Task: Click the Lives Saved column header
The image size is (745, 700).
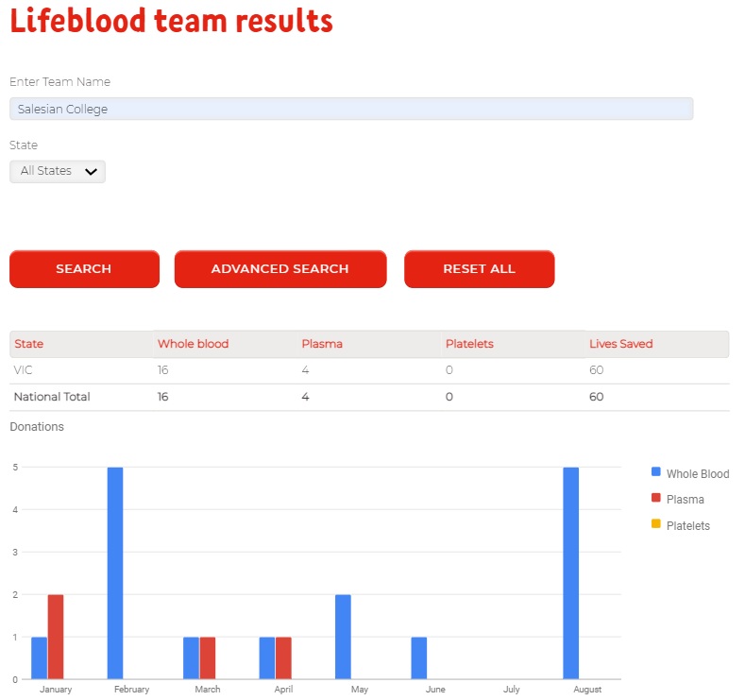Action: [x=621, y=344]
